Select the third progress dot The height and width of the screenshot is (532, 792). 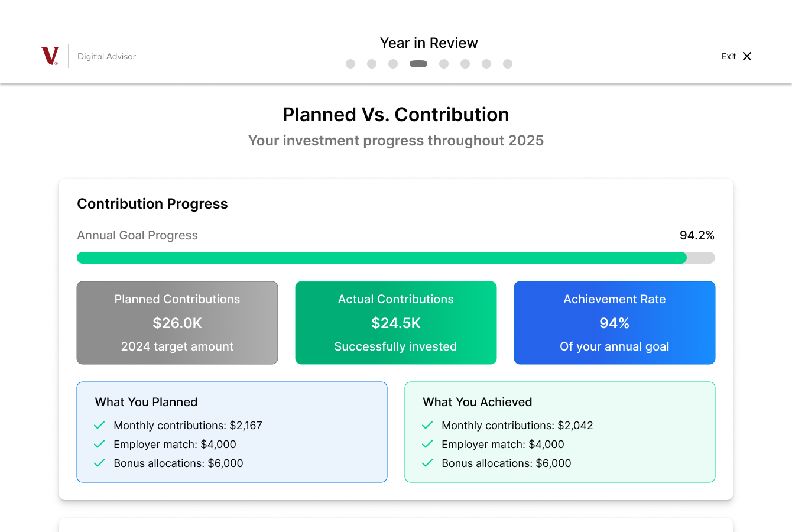(393, 64)
